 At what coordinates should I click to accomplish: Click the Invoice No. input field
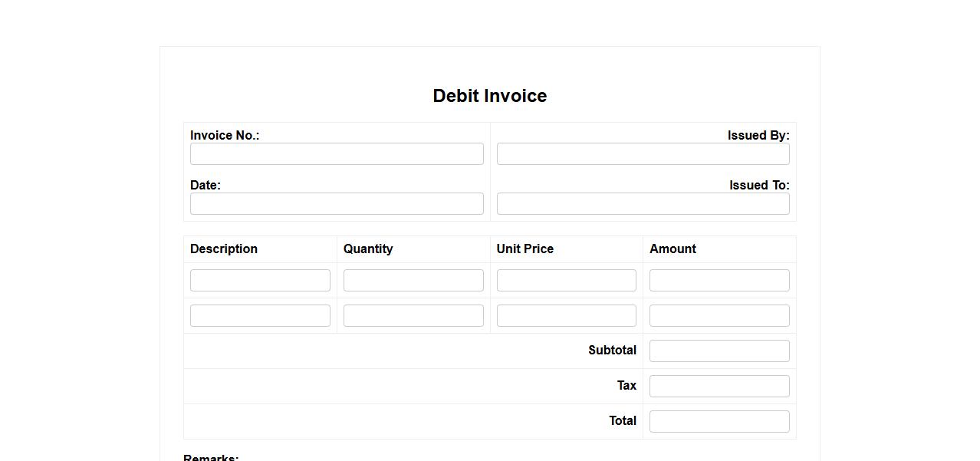pos(337,153)
